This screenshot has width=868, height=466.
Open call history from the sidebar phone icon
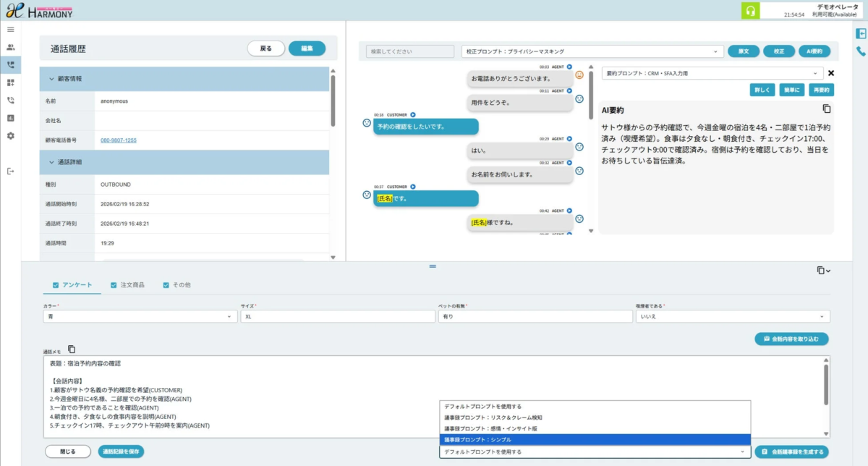tap(10, 63)
